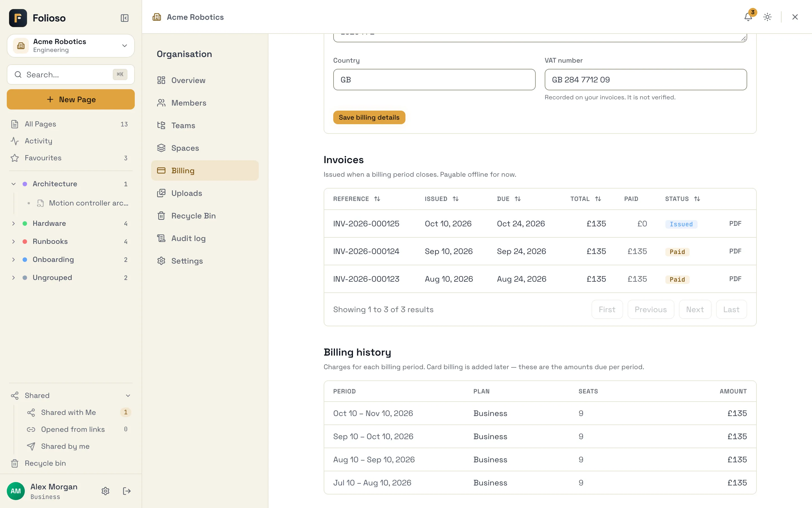The image size is (812, 508).
Task: Sort invoices by Due date
Action: (x=509, y=199)
